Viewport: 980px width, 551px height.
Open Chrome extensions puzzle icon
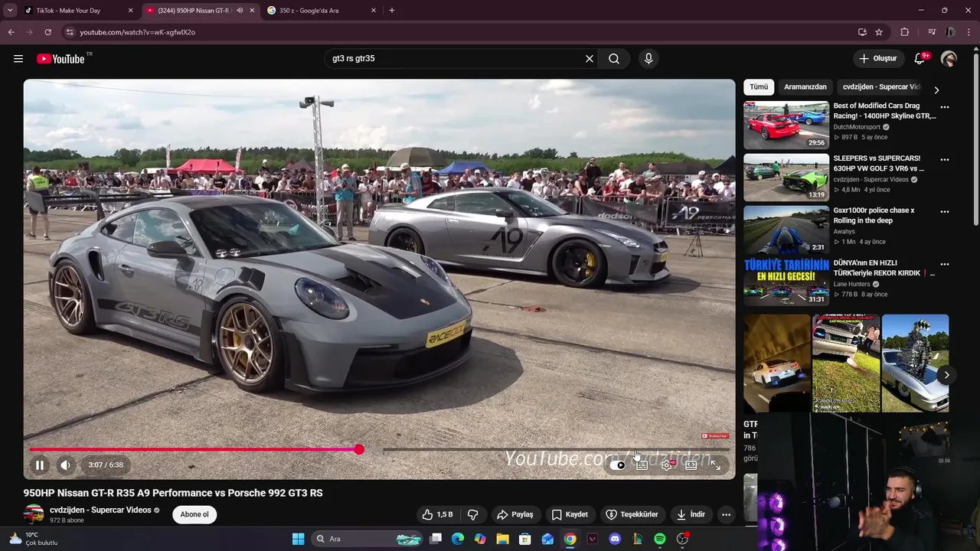[x=905, y=32]
